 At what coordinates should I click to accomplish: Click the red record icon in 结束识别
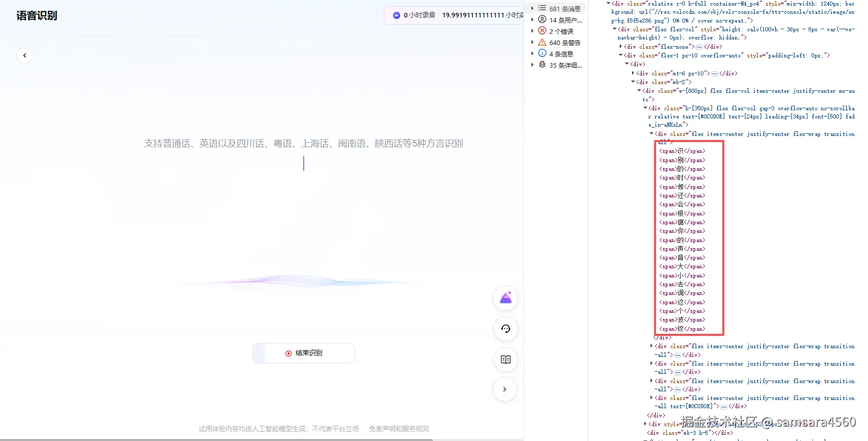tap(288, 353)
